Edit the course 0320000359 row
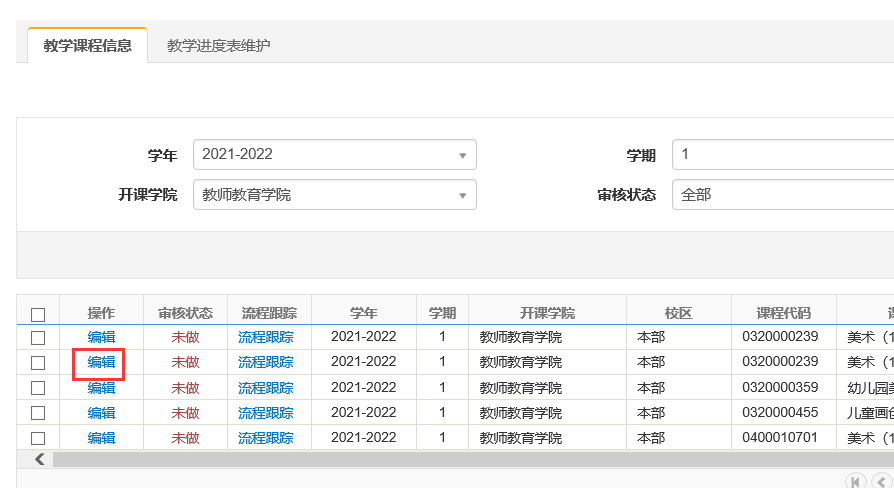The image size is (894, 488). point(101,388)
